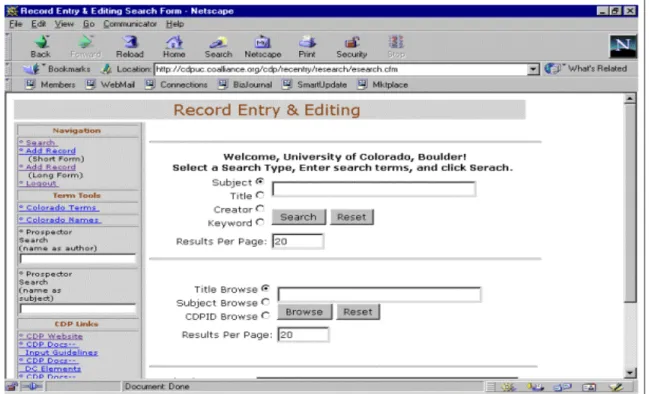Click the Netscape toolbar icon
This screenshot has height=394, width=649.
click(x=262, y=46)
